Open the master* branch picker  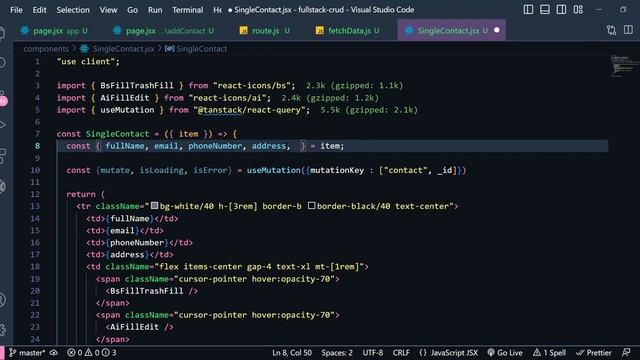click(x=27, y=353)
